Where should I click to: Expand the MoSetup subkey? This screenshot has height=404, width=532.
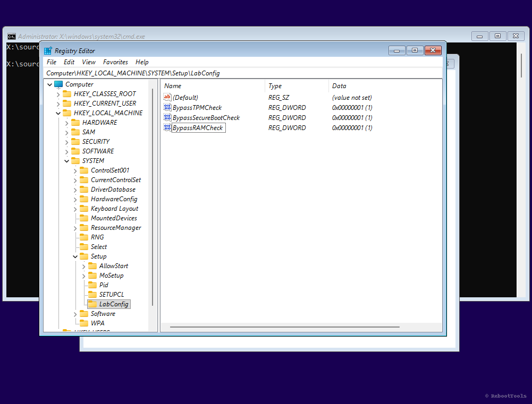[83, 275]
